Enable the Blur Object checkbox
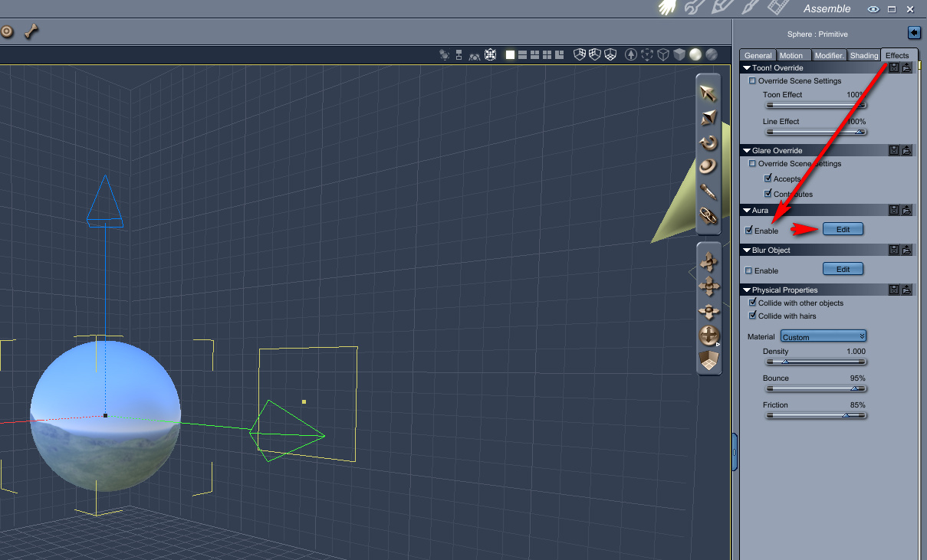Screen dimensions: 927x560 749,270
